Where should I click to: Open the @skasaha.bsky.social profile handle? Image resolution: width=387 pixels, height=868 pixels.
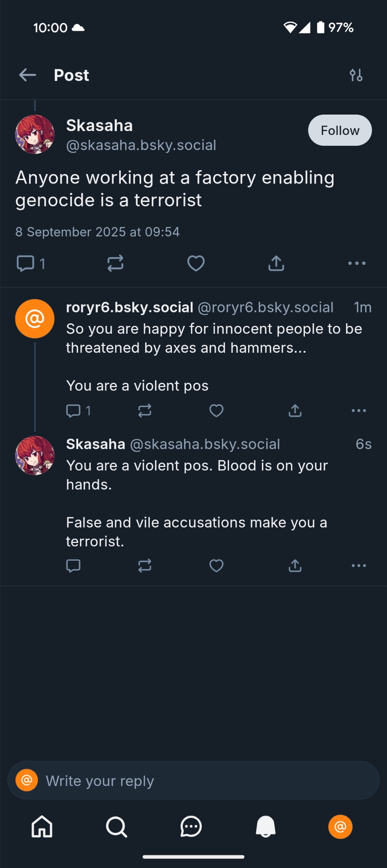141,145
